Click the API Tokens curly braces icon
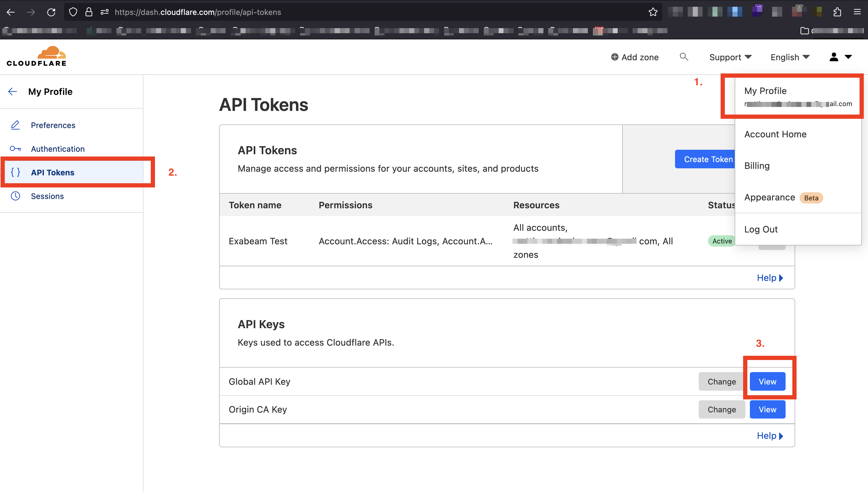 coord(15,172)
